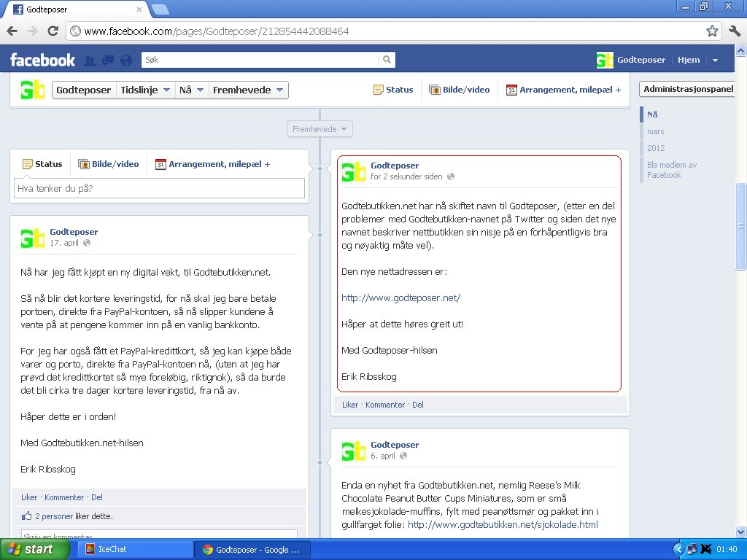Like the 17. april post

click(29, 497)
